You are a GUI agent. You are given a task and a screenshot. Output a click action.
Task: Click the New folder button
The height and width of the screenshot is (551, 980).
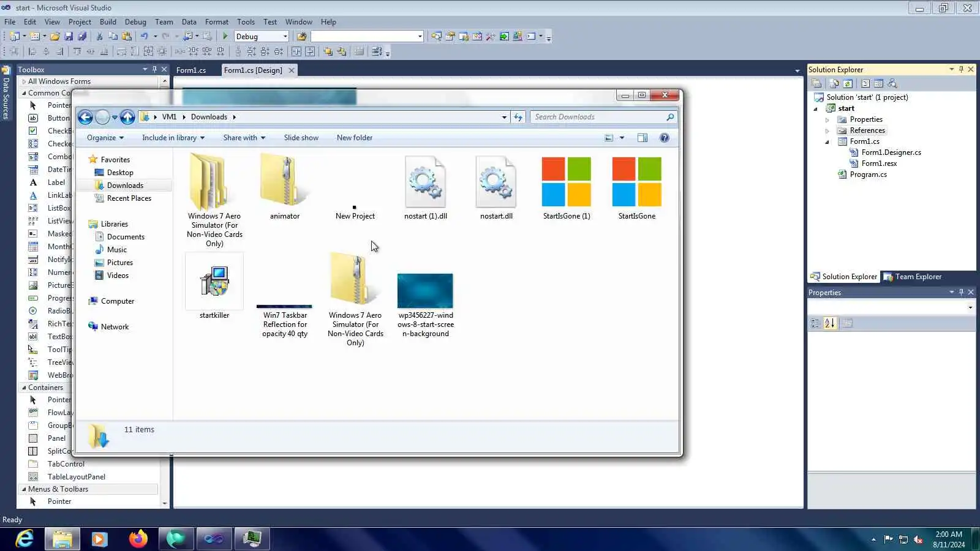coord(355,138)
